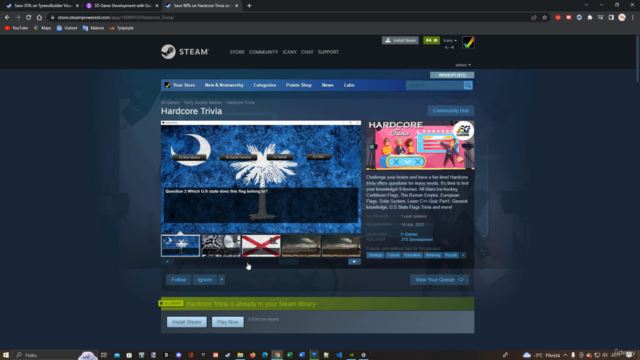Show hidden system tray icons chevron

coord(565,355)
